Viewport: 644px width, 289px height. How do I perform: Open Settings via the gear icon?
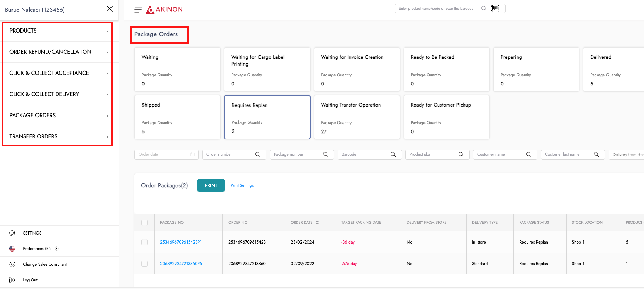(x=12, y=233)
